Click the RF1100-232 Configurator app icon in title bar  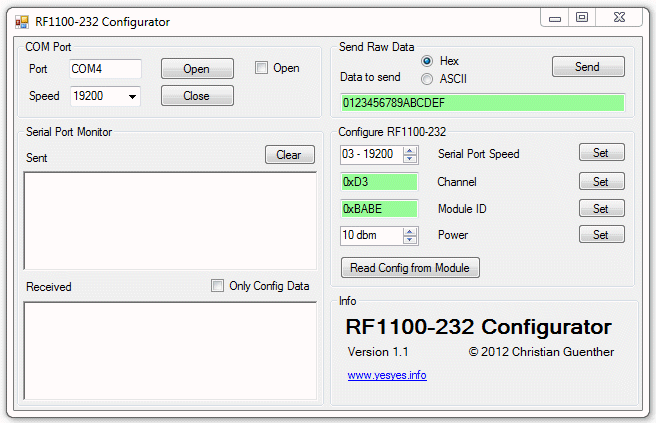(x=22, y=22)
